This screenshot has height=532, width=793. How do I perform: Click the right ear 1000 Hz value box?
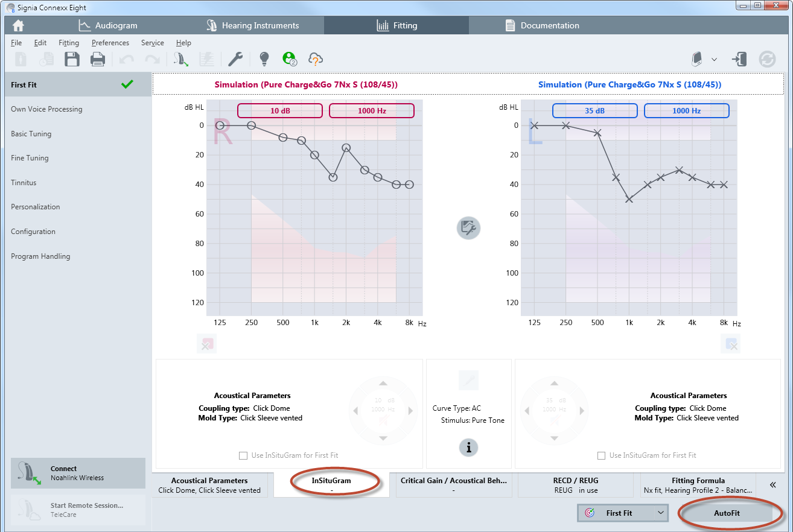click(371, 111)
